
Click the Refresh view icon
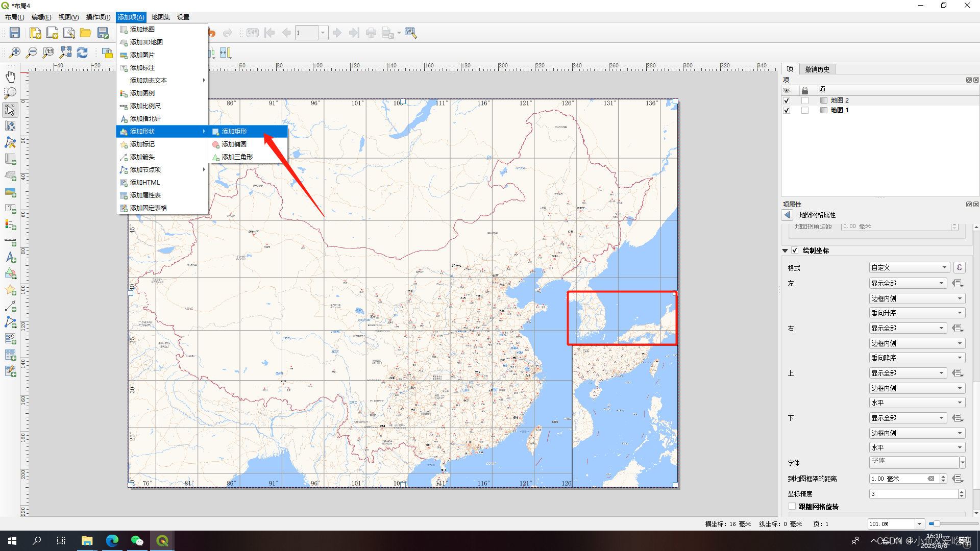(82, 53)
